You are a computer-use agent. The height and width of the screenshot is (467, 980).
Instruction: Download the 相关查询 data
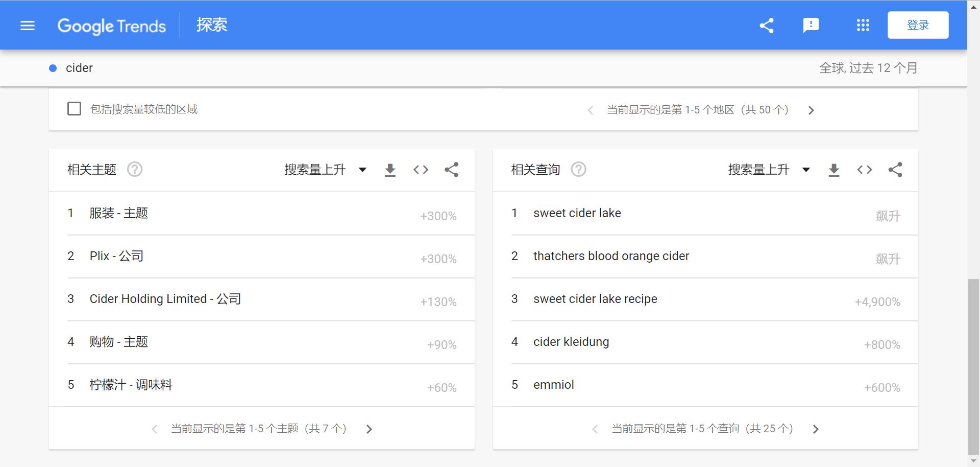pos(834,170)
